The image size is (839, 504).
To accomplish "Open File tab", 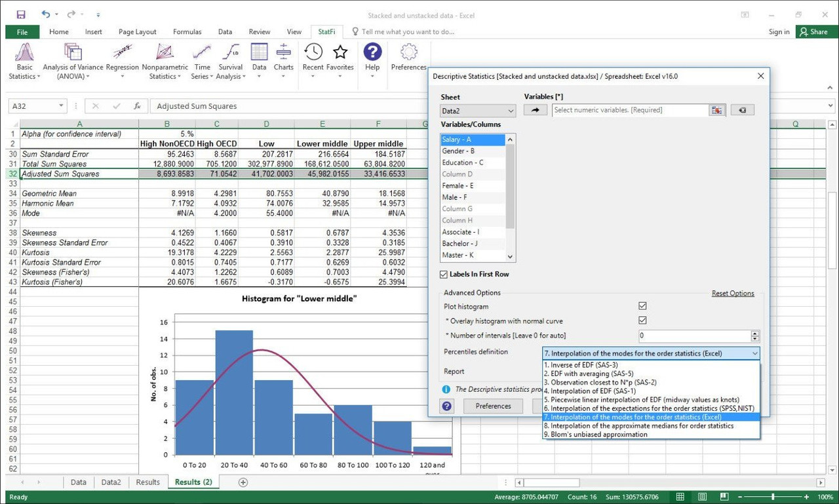I will click(22, 31).
